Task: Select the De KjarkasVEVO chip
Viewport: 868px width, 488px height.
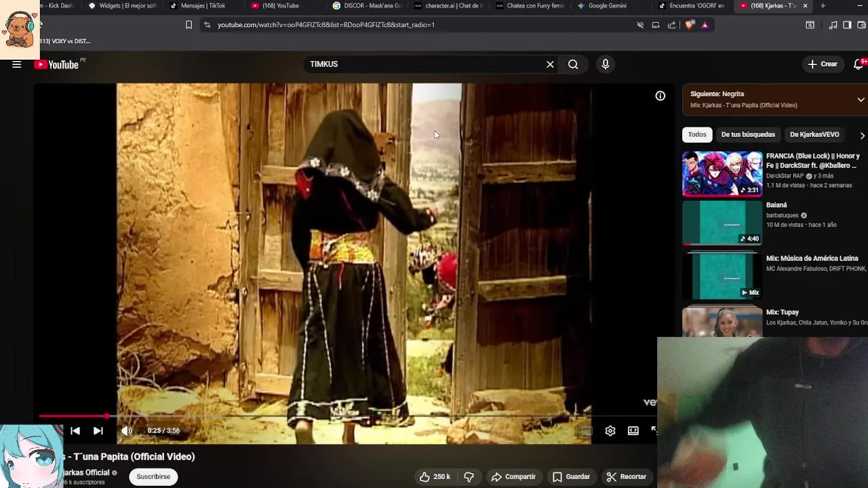Action: click(x=814, y=135)
